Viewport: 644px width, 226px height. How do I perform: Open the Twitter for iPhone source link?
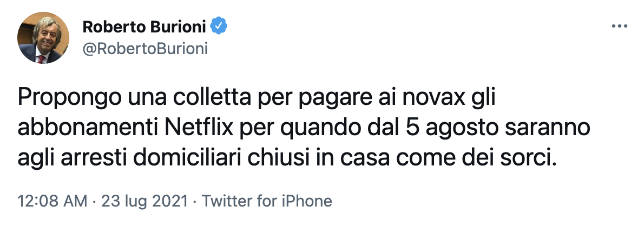point(266,202)
